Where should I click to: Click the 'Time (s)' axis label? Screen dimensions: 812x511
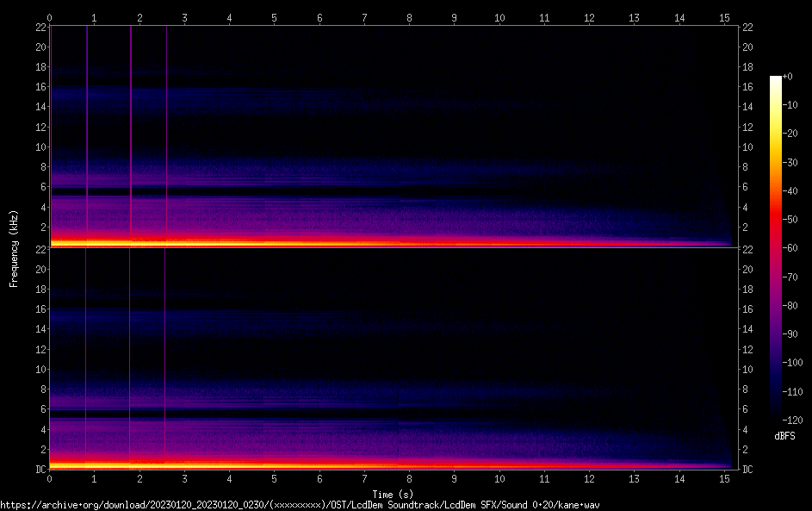tap(394, 495)
